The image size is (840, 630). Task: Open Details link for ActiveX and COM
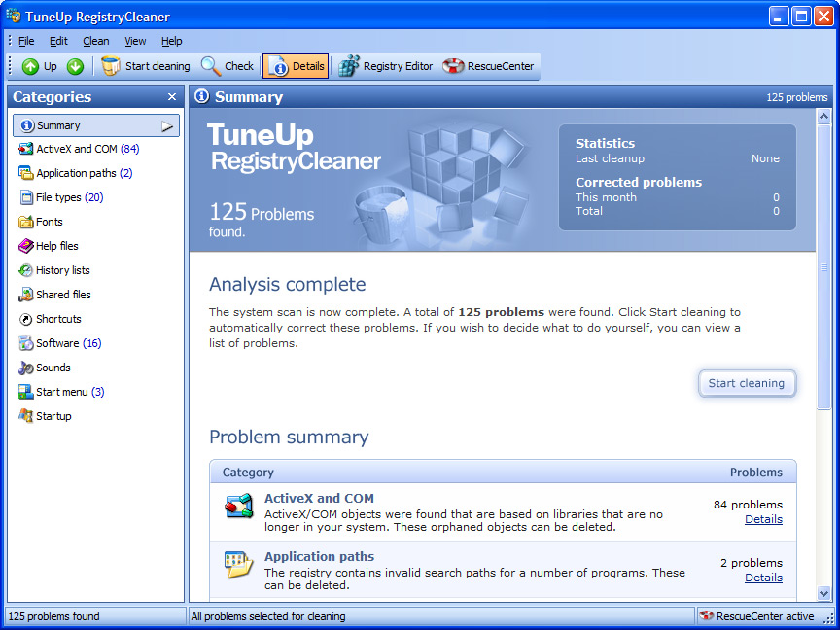pyautogui.click(x=763, y=519)
